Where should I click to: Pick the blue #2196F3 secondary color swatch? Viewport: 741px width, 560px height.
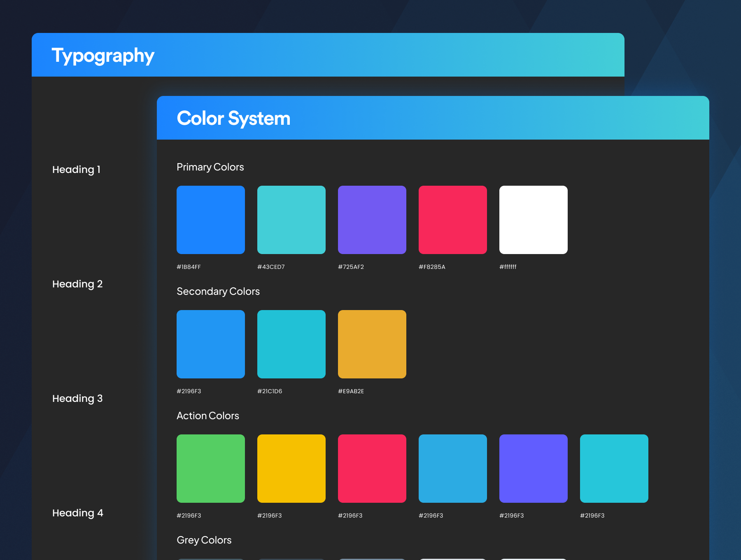[x=211, y=344]
